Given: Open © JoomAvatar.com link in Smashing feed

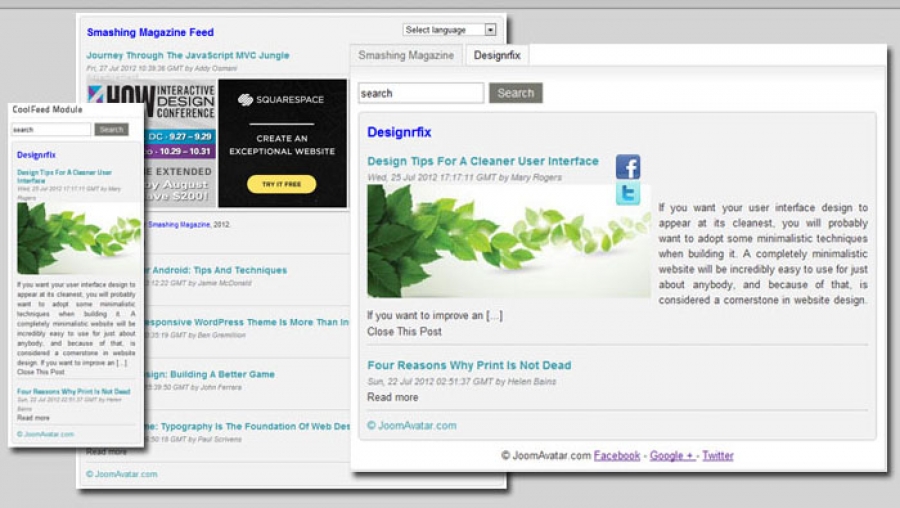Looking at the screenshot, I should pos(122,474).
